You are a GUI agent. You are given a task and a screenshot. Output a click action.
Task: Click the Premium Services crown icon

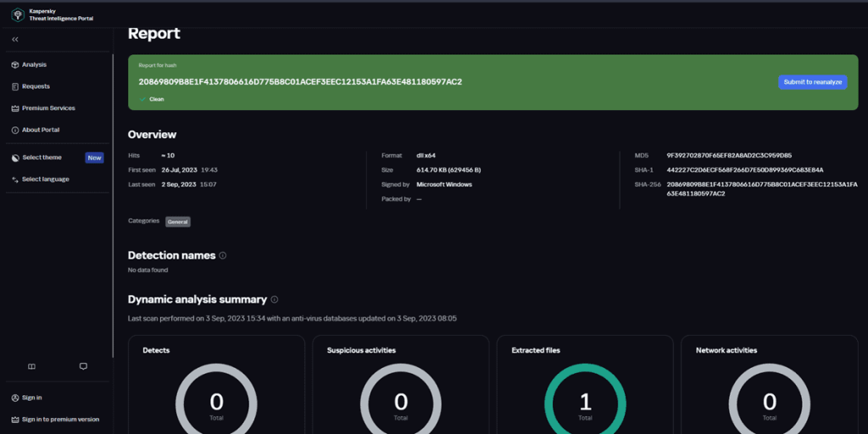(15, 108)
